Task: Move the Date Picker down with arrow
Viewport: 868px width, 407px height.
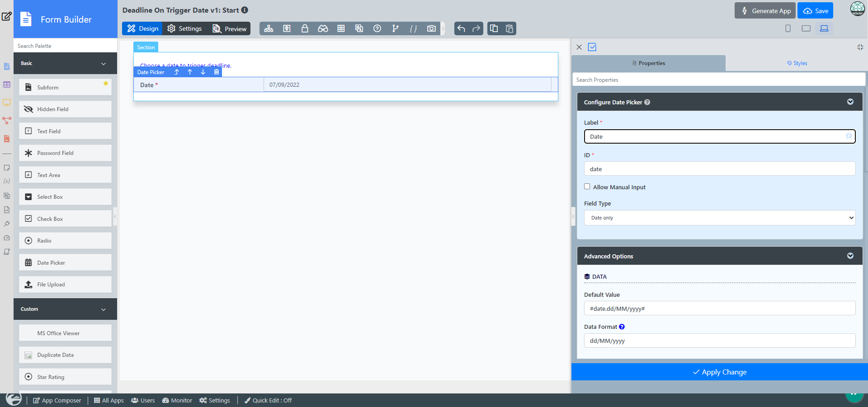Action: click(x=203, y=72)
